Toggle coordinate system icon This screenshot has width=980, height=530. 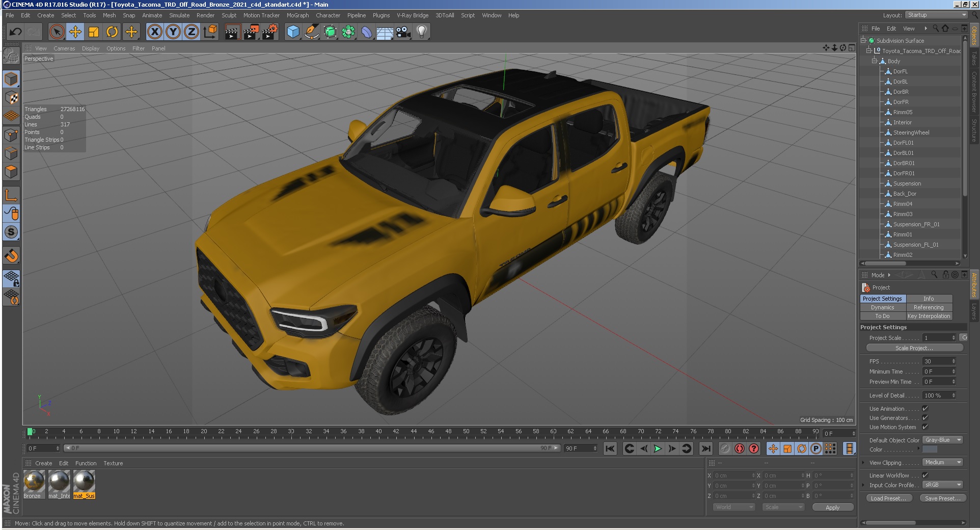click(x=210, y=32)
